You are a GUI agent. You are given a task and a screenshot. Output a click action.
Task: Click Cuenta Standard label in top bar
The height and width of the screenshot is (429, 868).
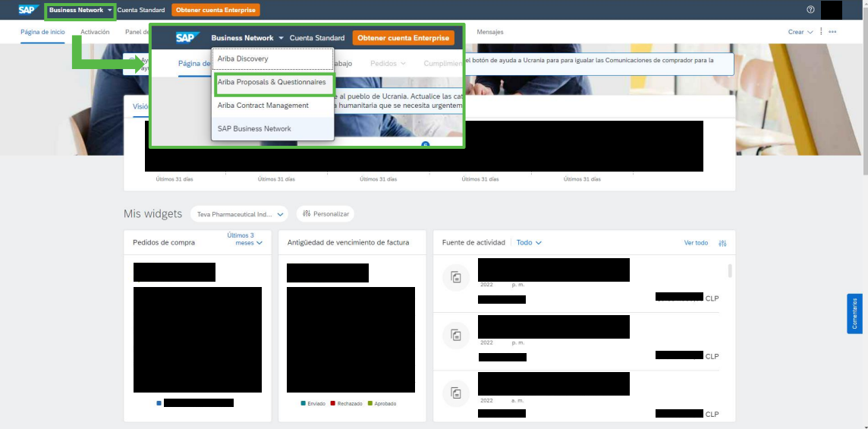coord(140,10)
